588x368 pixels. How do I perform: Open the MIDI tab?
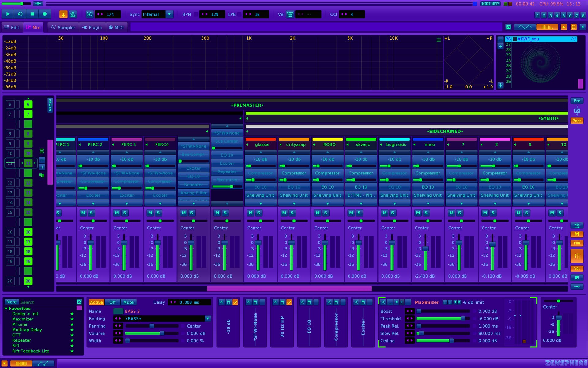click(x=116, y=27)
